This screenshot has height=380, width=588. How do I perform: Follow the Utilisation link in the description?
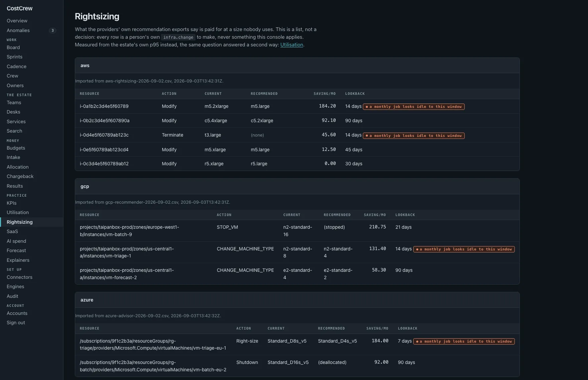point(292,45)
